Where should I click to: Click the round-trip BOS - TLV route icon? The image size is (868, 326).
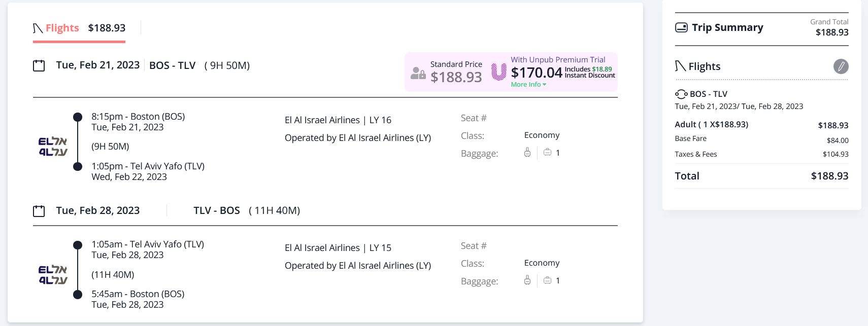[681, 94]
